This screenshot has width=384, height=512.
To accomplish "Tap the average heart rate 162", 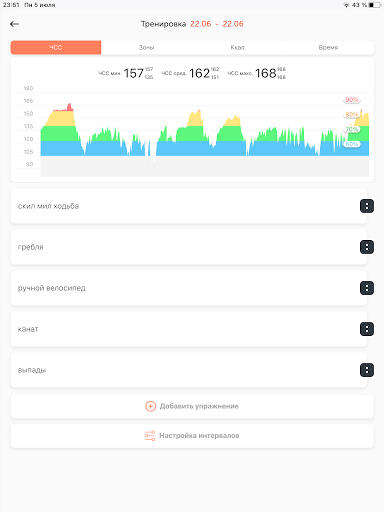I will pos(199,73).
